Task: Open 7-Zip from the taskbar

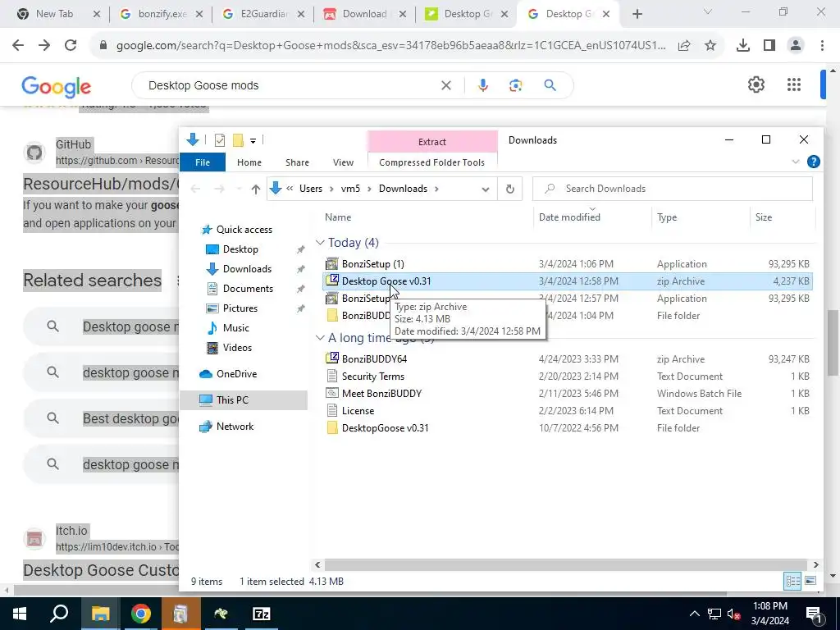Action: pyautogui.click(x=261, y=614)
